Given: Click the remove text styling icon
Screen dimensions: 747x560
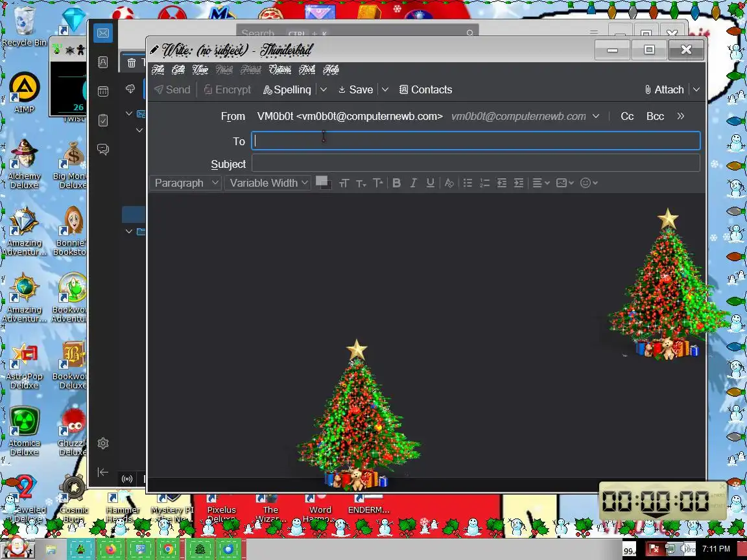Looking at the screenshot, I should (x=449, y=183).
